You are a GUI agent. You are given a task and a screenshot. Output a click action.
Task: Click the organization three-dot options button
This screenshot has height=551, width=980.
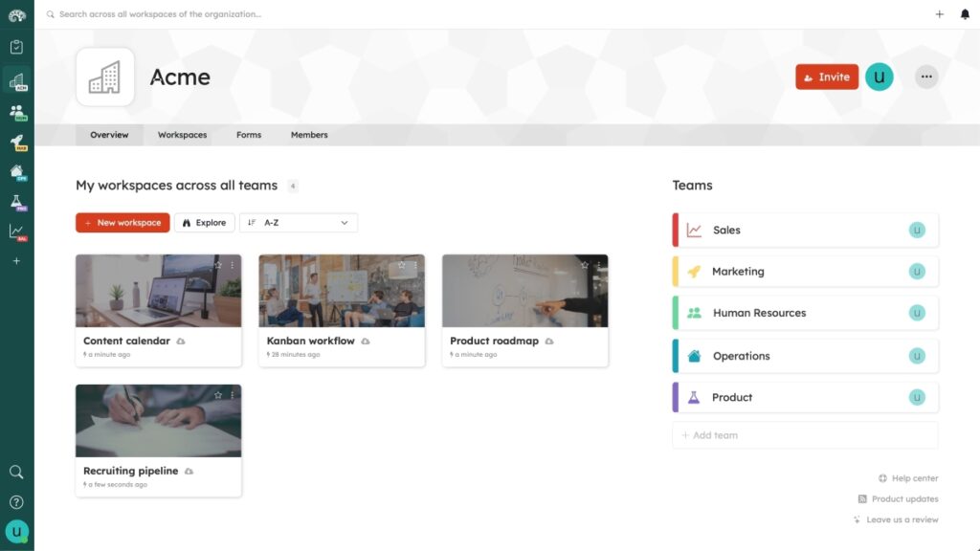click(925, 77)
